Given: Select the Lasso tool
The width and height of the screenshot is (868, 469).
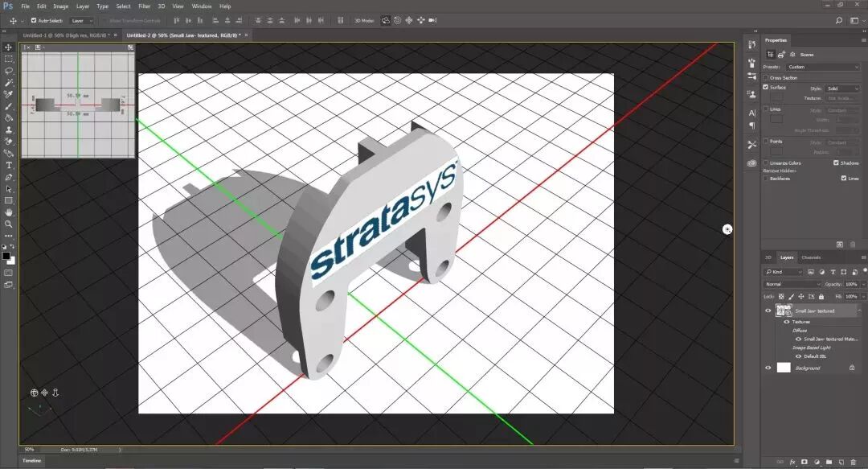Looking at the screenshot, I should tap(8, 71).
